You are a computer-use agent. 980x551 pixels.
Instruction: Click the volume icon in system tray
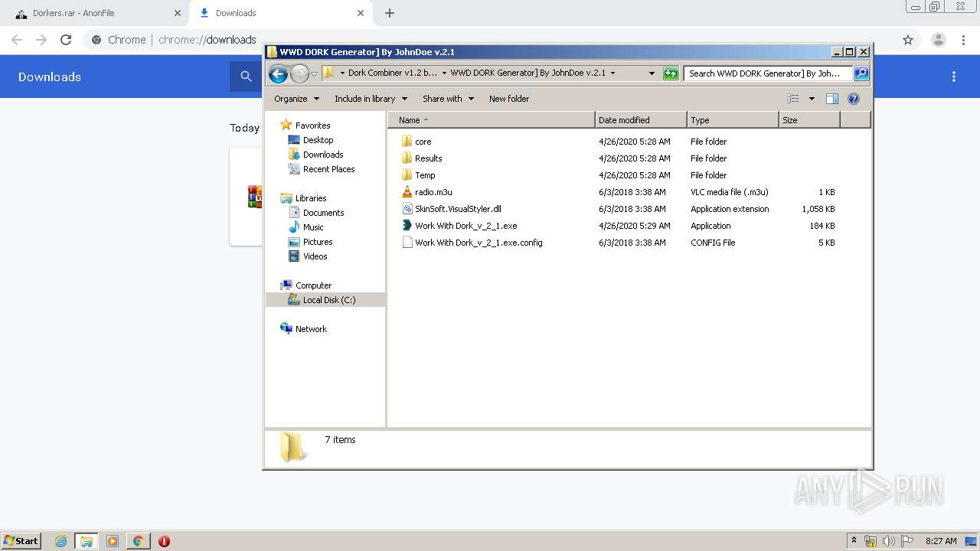(888, 541)
